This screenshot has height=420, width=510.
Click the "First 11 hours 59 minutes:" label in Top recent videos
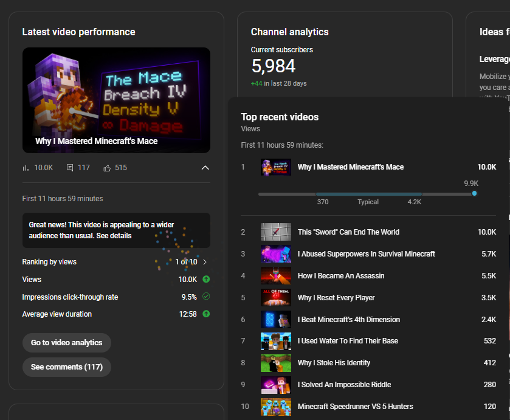point(282,145)
